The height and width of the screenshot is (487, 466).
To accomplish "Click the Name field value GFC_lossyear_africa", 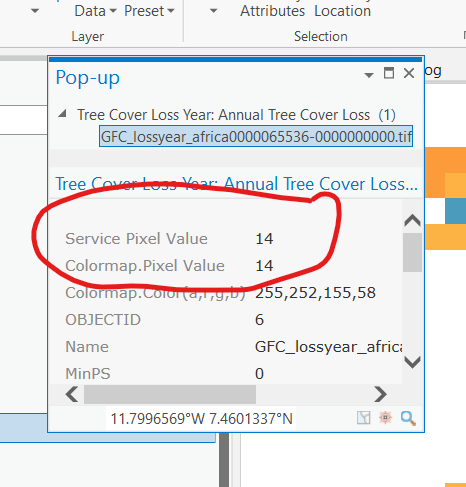I will (328, 347).
